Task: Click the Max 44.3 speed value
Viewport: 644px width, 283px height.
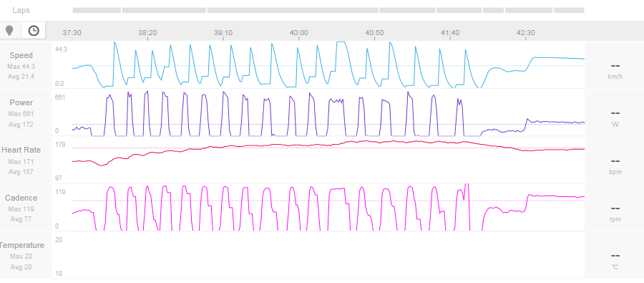Action: [21, 66]
